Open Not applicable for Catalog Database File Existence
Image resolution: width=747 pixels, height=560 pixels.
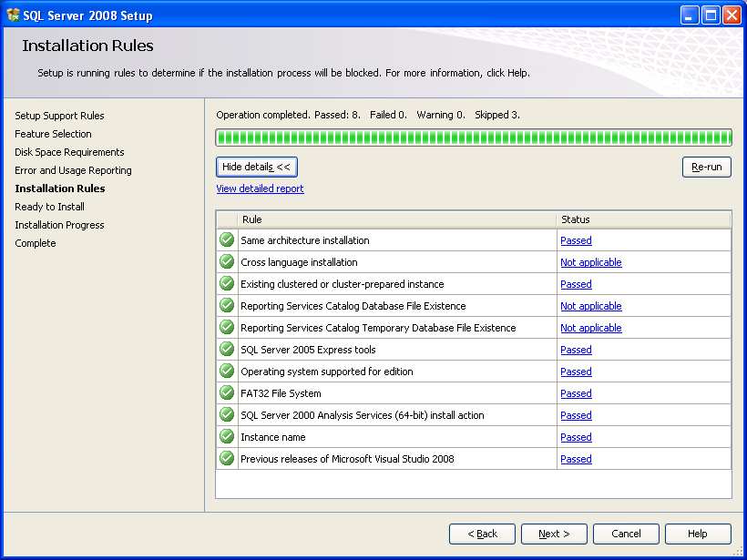tap(590, 306)
